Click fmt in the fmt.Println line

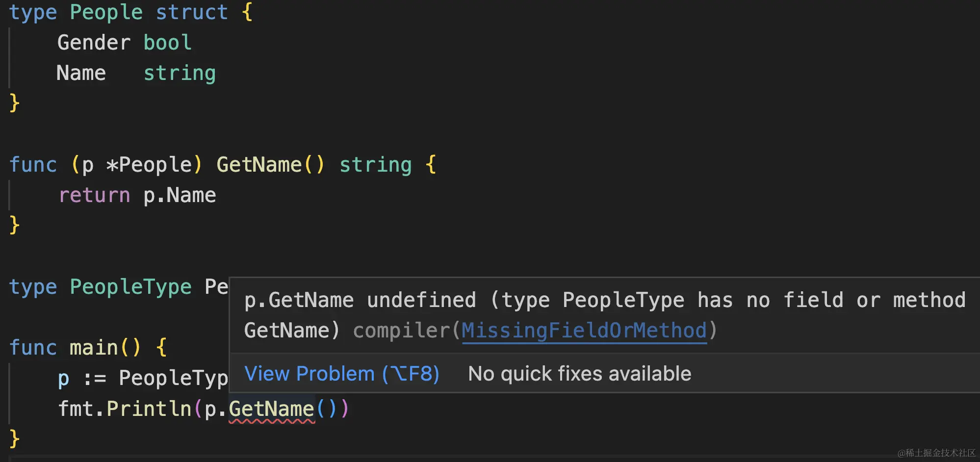pos(76,409)
